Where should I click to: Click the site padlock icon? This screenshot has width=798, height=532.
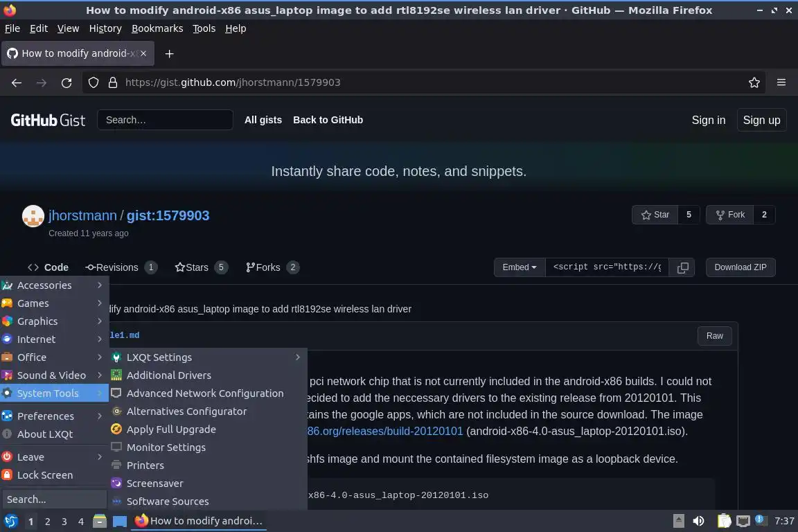point(113,82)
